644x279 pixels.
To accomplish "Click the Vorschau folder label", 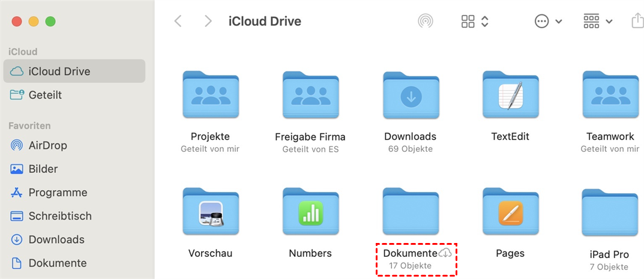I will (210, 253).
